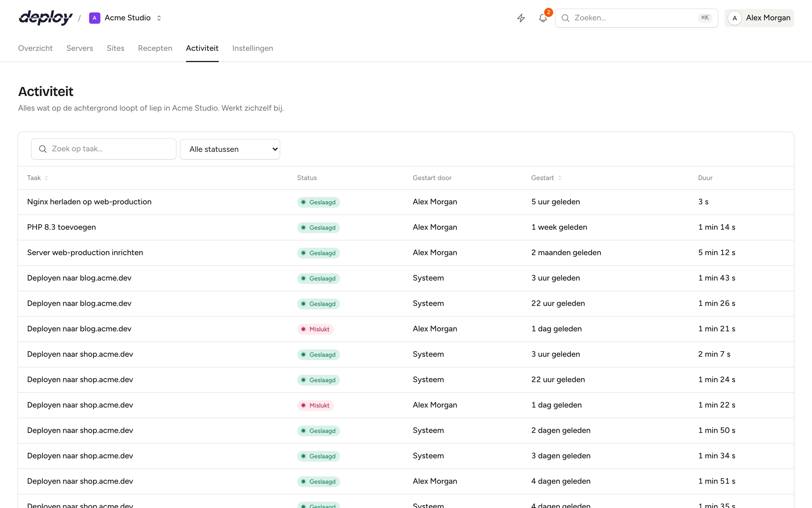
Task: Open the Instellingen tab
Action: (253, 48)
